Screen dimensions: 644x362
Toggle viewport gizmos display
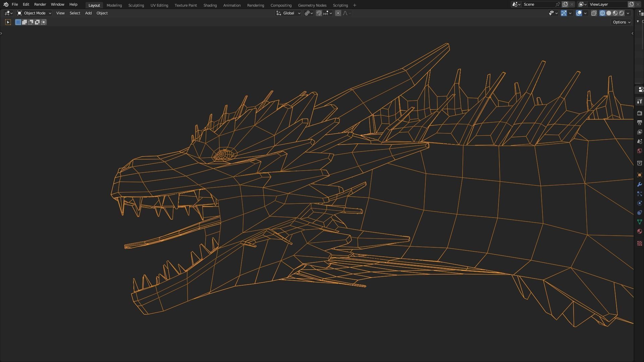tap(564, 13)
